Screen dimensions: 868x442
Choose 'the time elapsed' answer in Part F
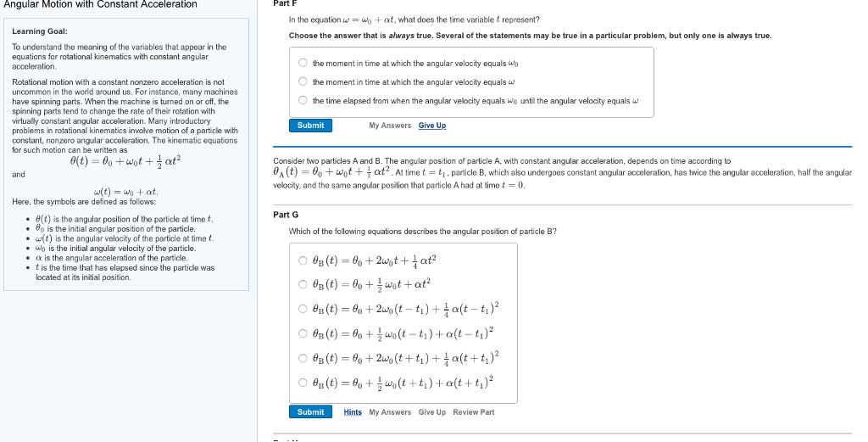303,101
